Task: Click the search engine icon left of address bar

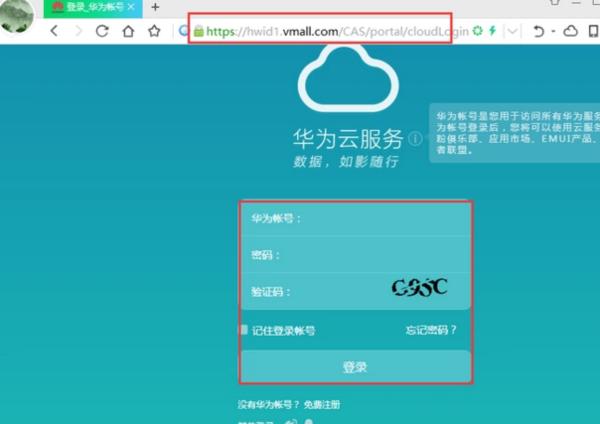Action: (184, 31)
